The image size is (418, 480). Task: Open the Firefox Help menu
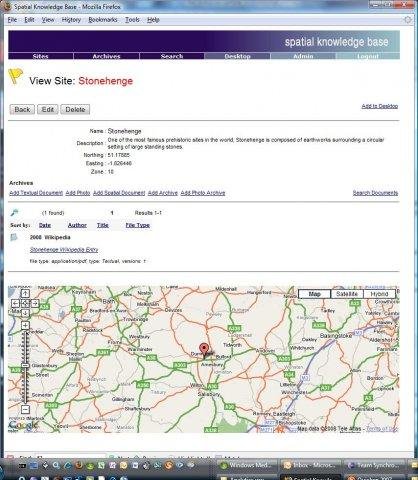click(x=153, y=20)
